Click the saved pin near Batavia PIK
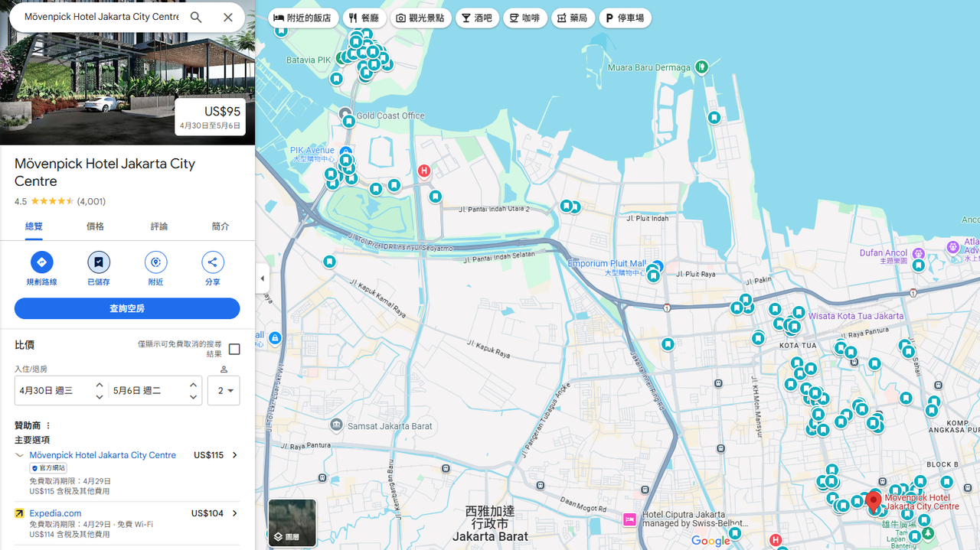Viewport: 980px width, 550px height. [336, 79]
